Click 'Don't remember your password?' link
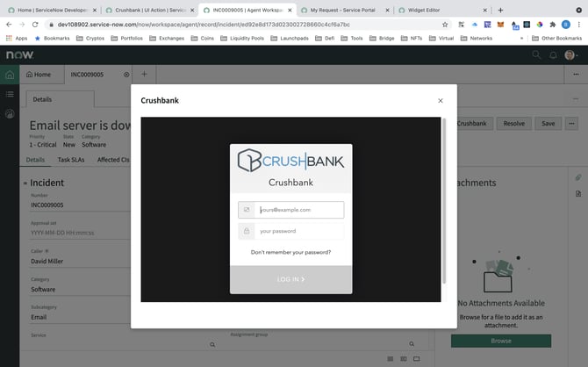Viewport: 588px width, 367px height. point(290,252)
